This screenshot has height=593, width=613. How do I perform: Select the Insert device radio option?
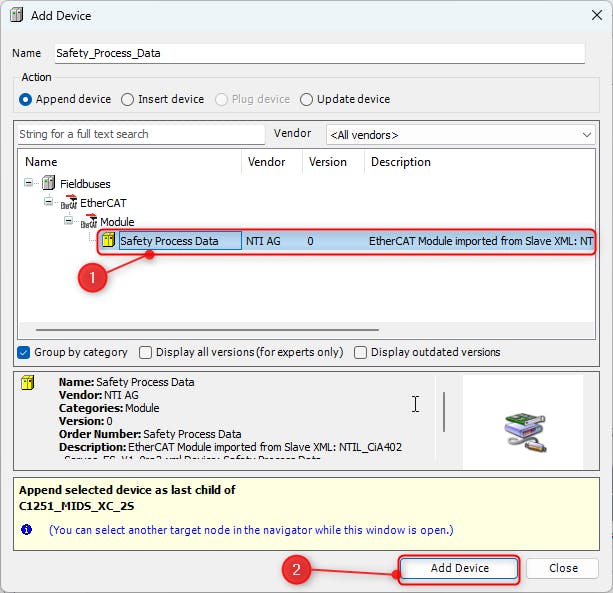coord(127,99)
